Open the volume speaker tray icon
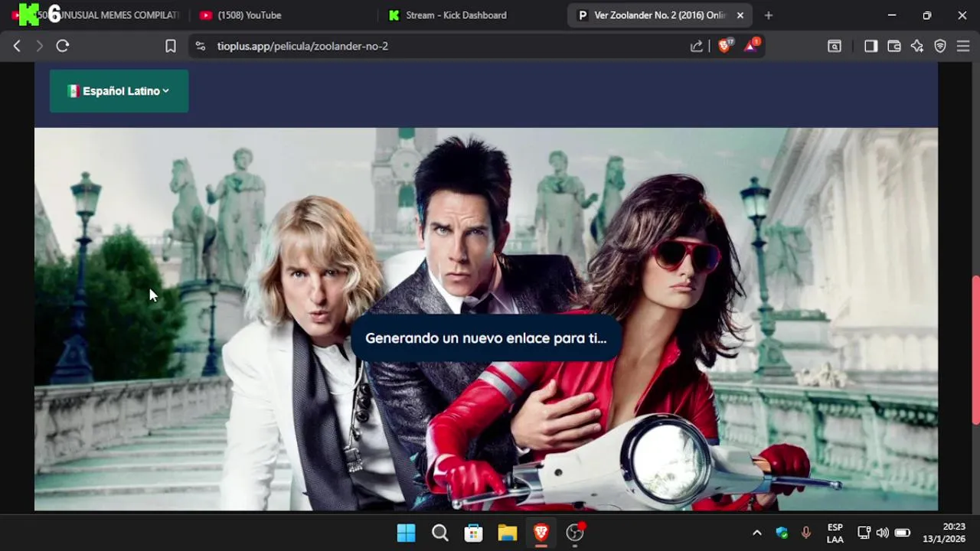This screenshot has height=551, width=980. coord(883,533)
